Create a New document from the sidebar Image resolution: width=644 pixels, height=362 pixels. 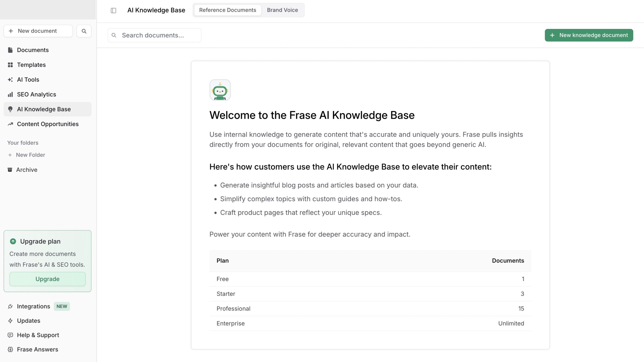(38, 31)
